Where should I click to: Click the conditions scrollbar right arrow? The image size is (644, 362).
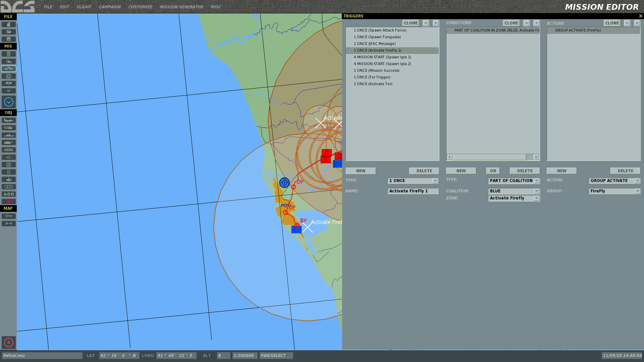(x=536, y=157)
